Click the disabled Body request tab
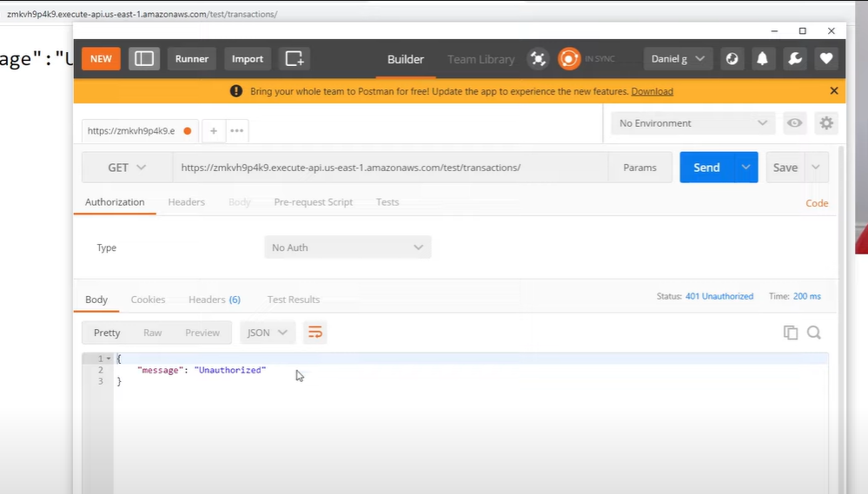Image resolution: width=868 pixels, height=494 pixels. (x=239, y=202)
